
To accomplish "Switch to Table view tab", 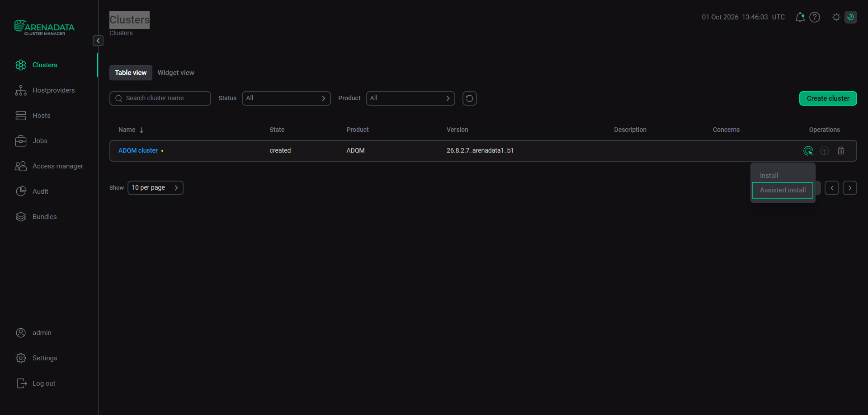I will coord(131,73).
